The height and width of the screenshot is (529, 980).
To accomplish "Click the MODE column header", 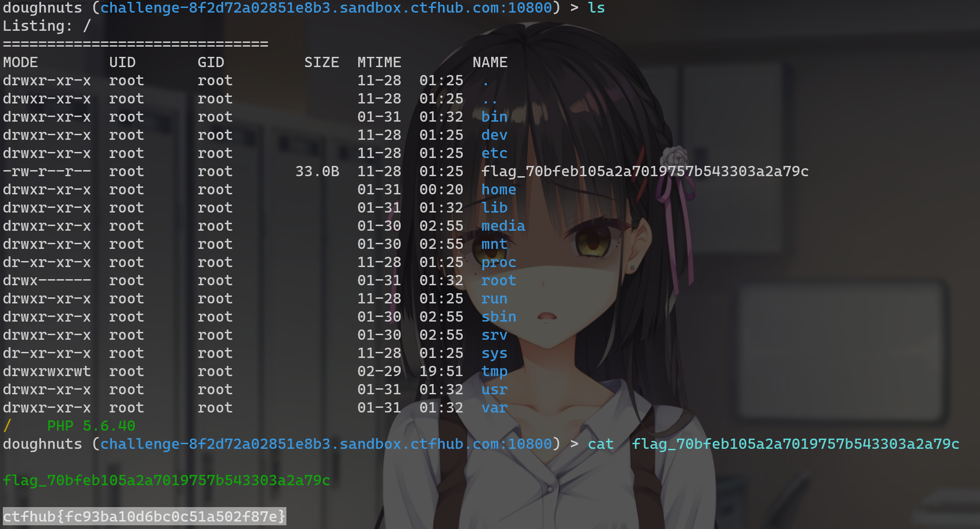I will pos(21,62).
